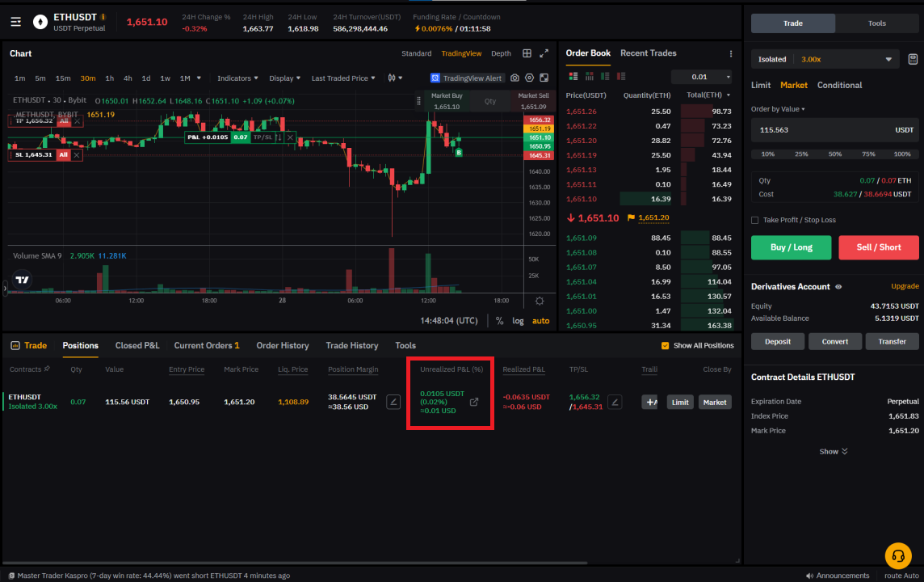Take a chart snapshot with camera icon

[514, 78]
